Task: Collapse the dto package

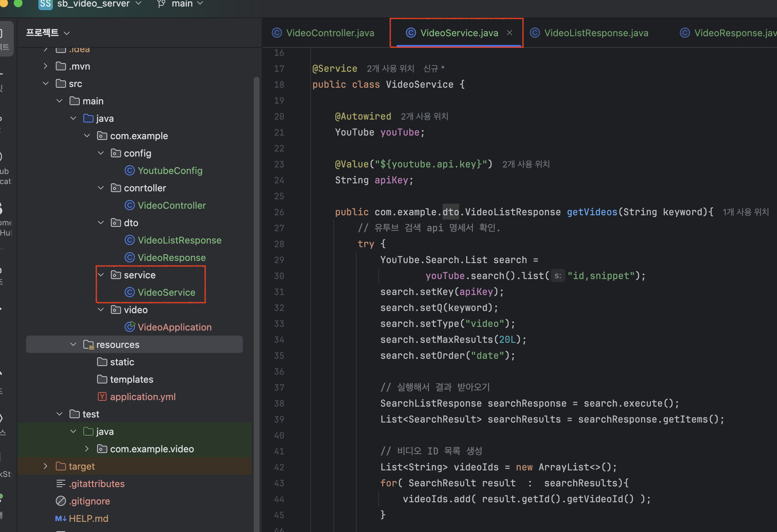Action: (101, 223)
